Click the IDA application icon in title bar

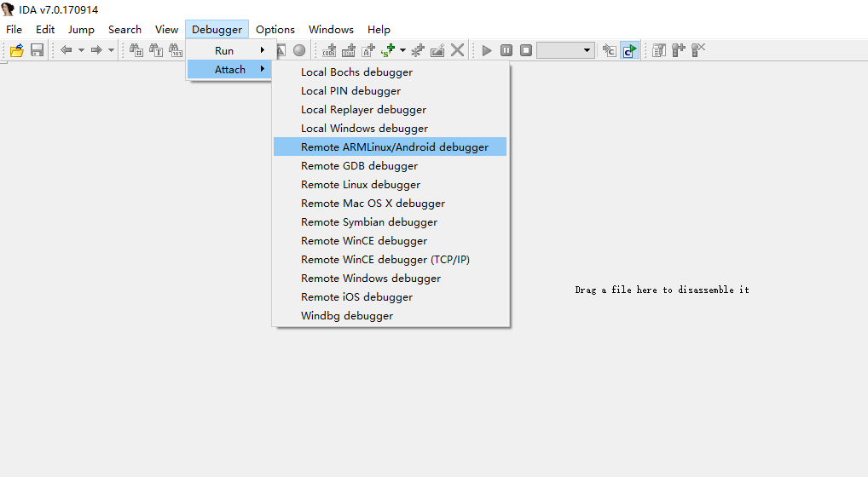[x=7, y=9]
